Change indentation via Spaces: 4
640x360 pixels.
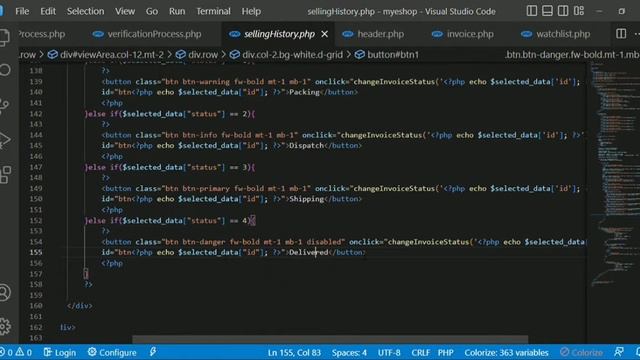(x=349, y=352)
